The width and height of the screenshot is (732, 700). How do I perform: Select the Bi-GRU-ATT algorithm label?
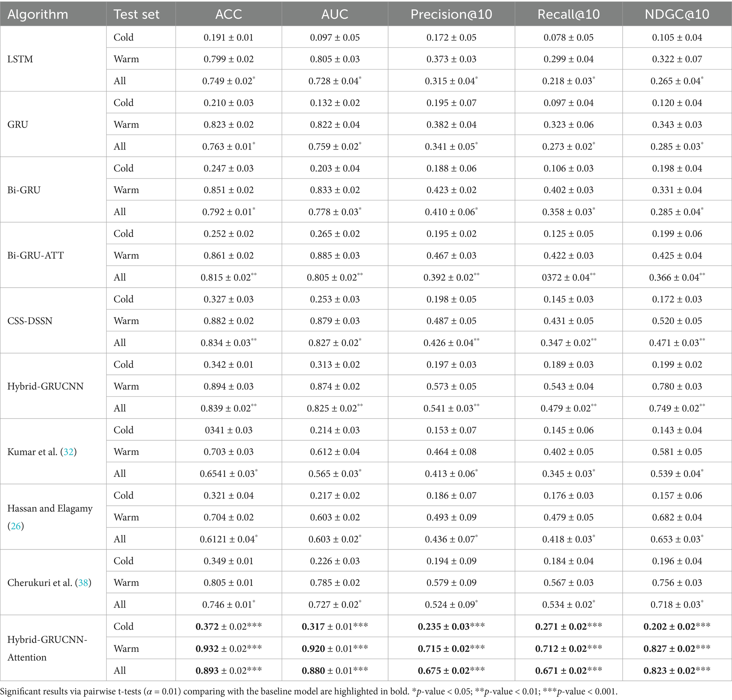tap(35, 256)
